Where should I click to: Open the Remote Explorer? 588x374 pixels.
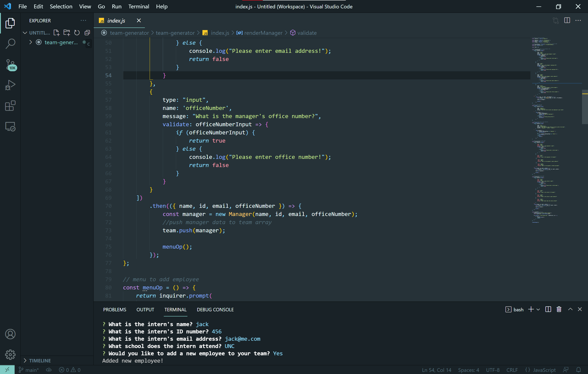click(10, 127)
